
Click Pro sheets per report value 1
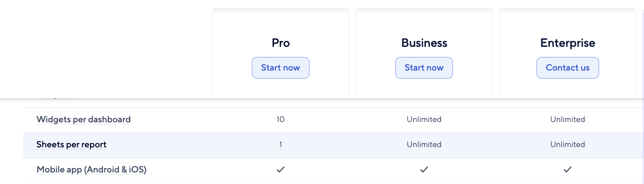pyautogui.click(x=281, y=144)
